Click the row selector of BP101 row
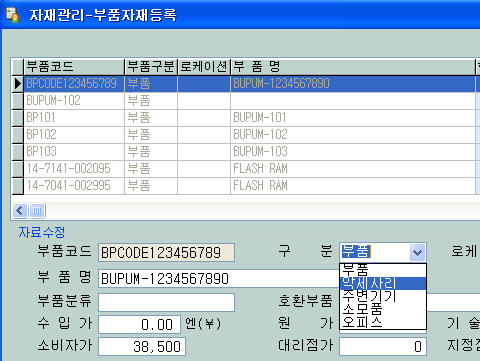The image size is (480, 361). pos(18,118)
